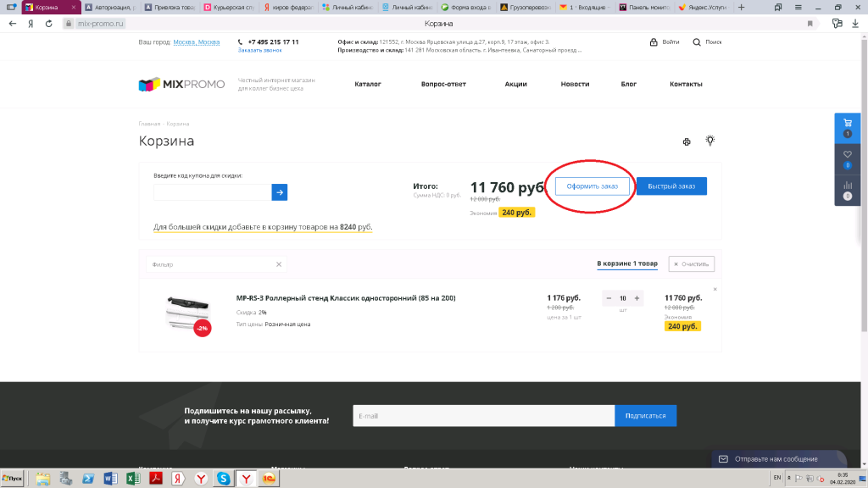This screenshot has height=488, width=868.
Task: Increase product quantity with plus button
Action: pyautogui.click(x=637, y=298)
